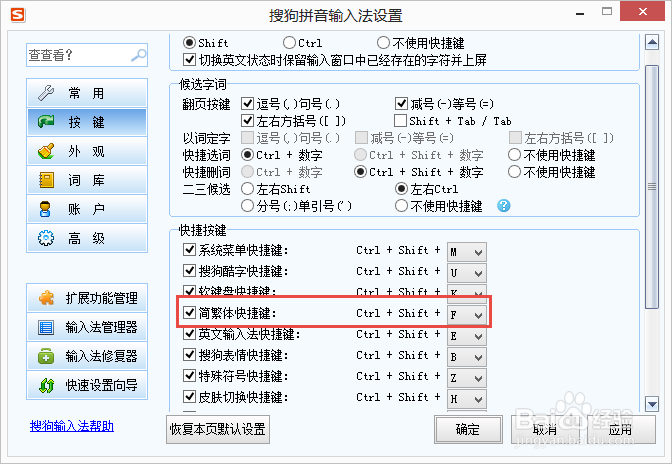
Task: Click the person icon for 账户
Action: pos(45,209)
